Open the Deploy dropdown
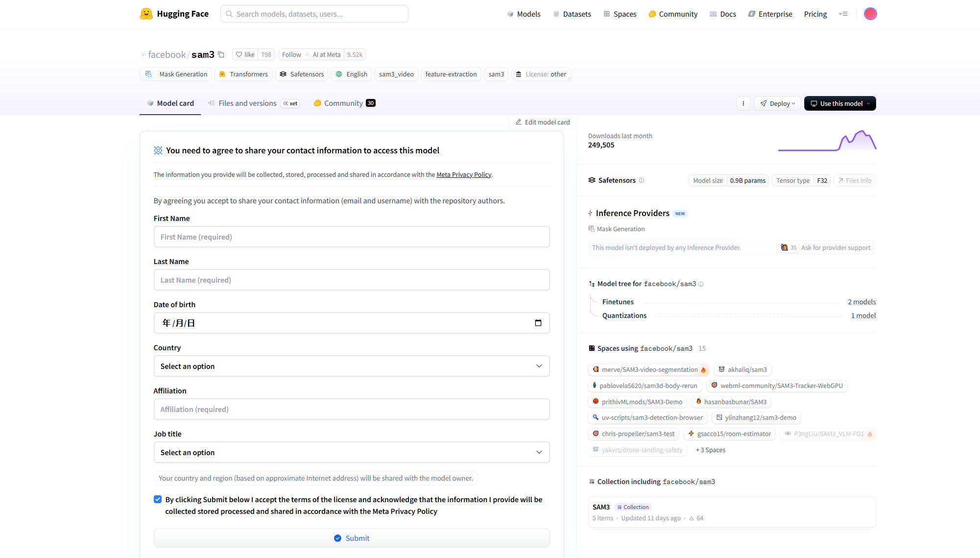 (777, 103)
